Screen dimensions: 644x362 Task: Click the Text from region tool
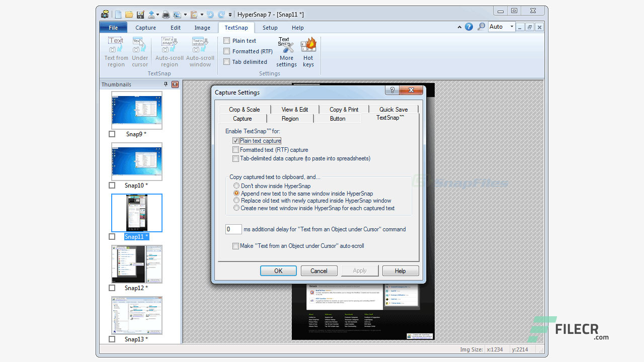[116, 52]
